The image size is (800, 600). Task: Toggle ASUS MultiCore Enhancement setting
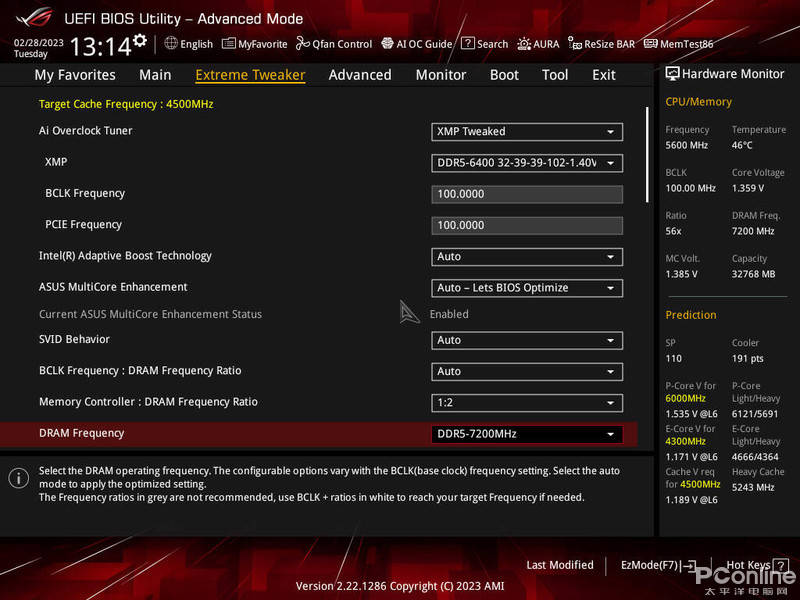[527, 287]
